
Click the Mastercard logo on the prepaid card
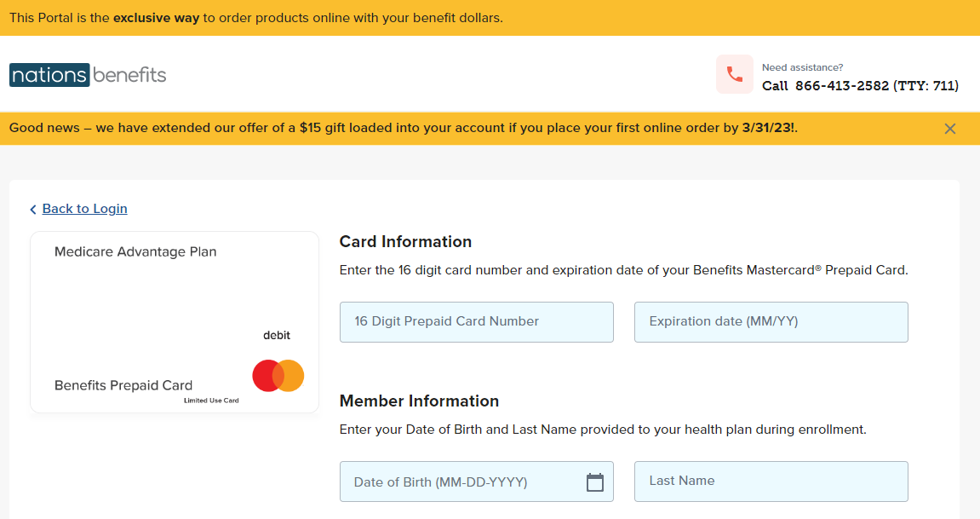[x=278, y=375]
